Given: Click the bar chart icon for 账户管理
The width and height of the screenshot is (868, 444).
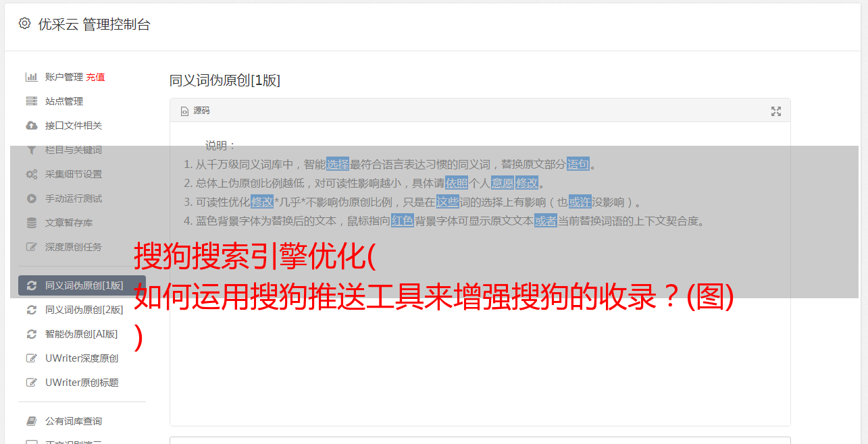Looking at the screenshot, I should coord(31,77).
